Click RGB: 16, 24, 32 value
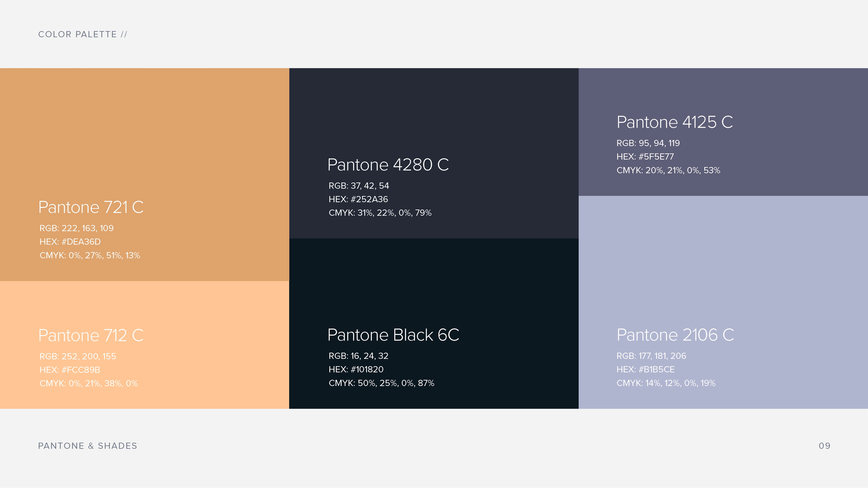Image resolution: width=868 pixels, height=488 pixels. pos(358,356)
